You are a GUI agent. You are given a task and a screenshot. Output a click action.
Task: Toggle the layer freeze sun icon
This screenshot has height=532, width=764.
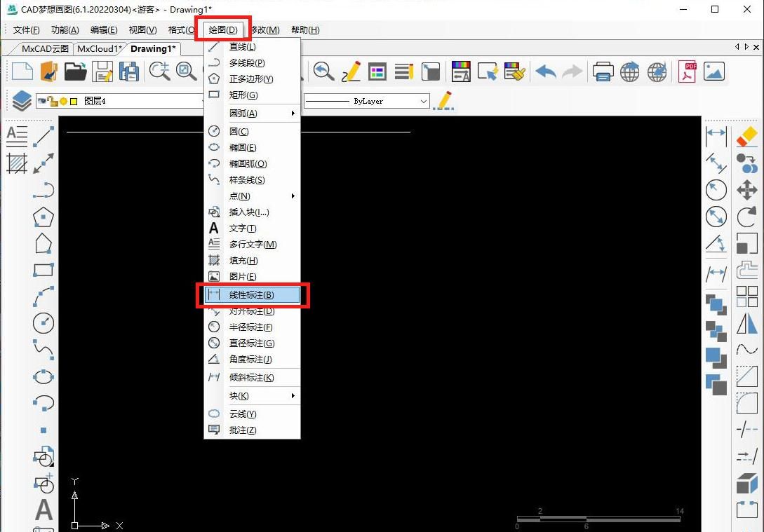(64, 101)
